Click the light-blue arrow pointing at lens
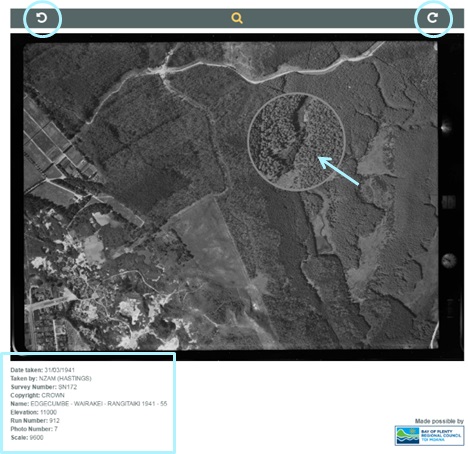468x454 pixels. 338,170
